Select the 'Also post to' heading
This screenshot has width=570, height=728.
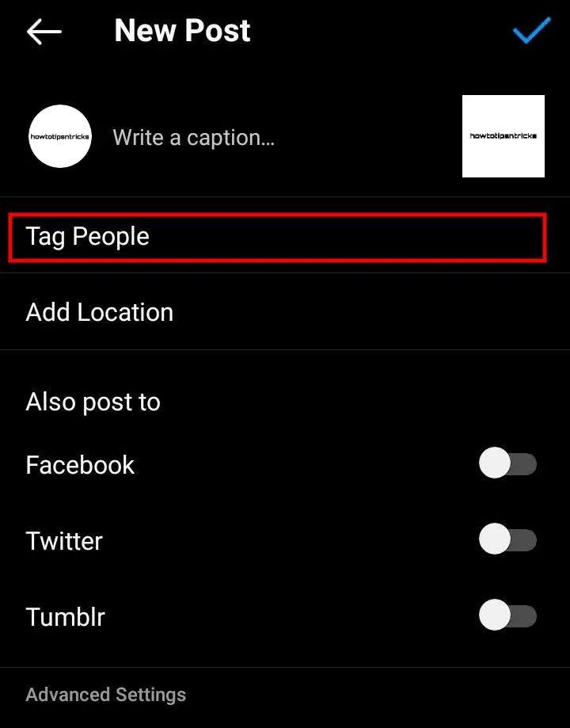93,402
